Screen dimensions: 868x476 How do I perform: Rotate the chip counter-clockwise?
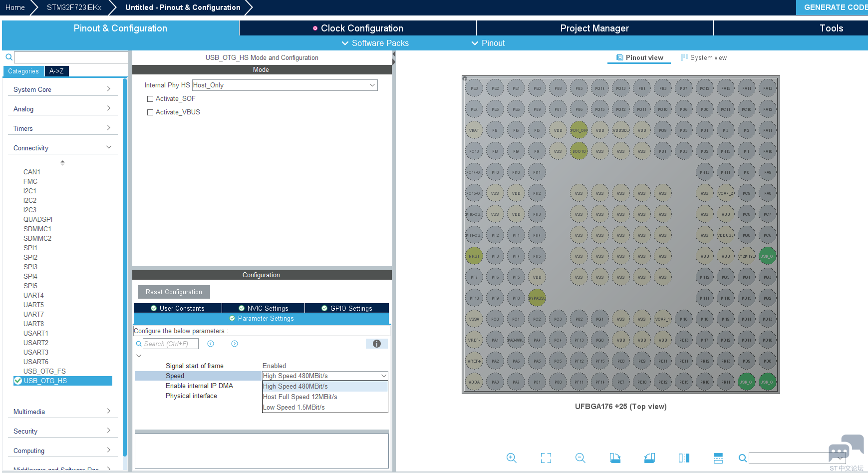[x=649, y=458]
